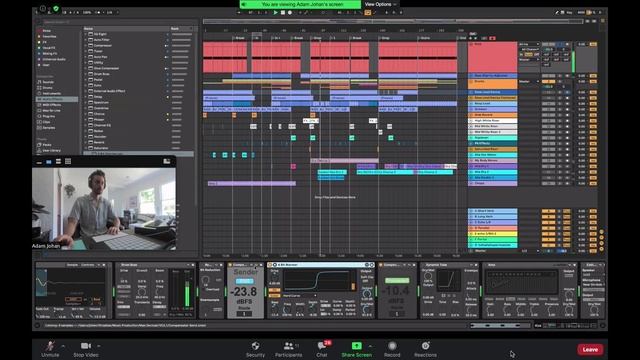Screen dimensions: 640x360
Task: Open the video options arrow beside Stop Video
Action: click(x=99, y=346)
